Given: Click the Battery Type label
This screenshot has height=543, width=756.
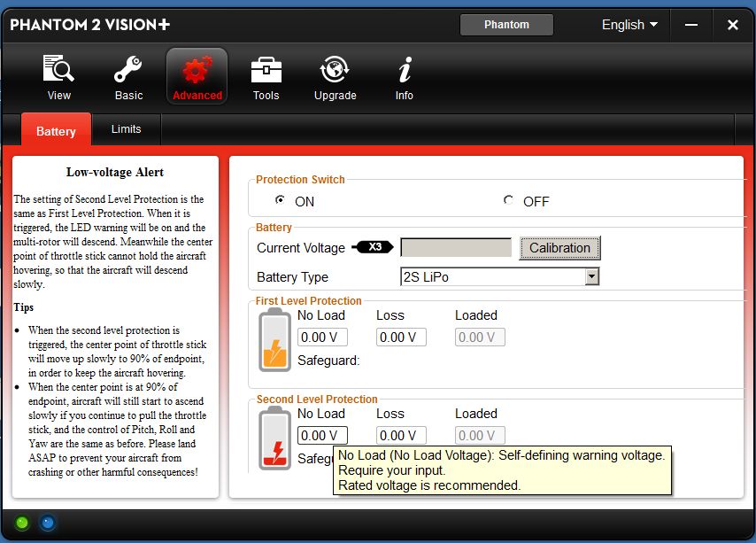Looking at the screenshot, I should 293,276.
